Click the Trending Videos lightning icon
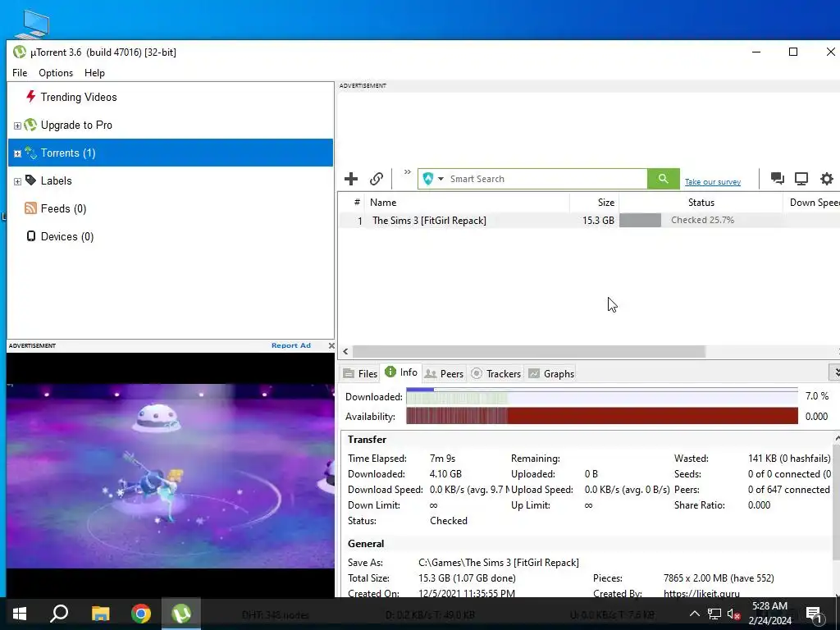The width and height of the screenshot is (840, 630). coord(30,97)
